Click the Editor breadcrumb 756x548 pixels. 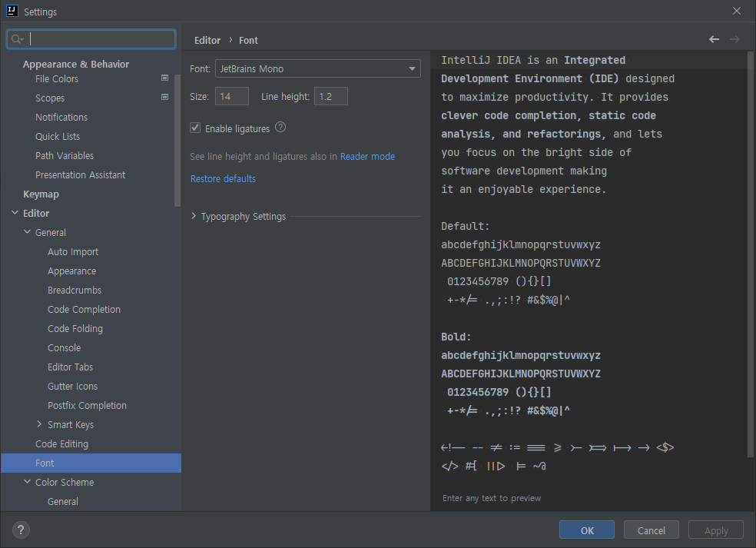point(207,40)
